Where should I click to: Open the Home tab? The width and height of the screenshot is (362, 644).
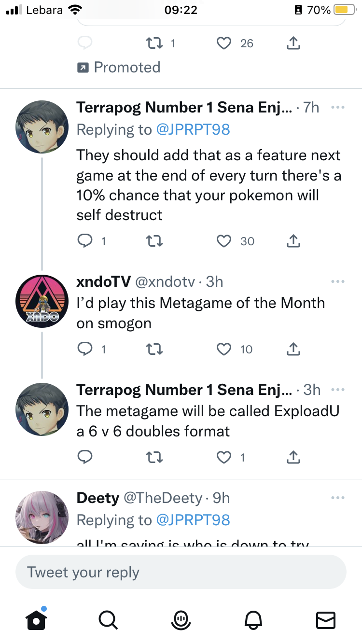37,619
